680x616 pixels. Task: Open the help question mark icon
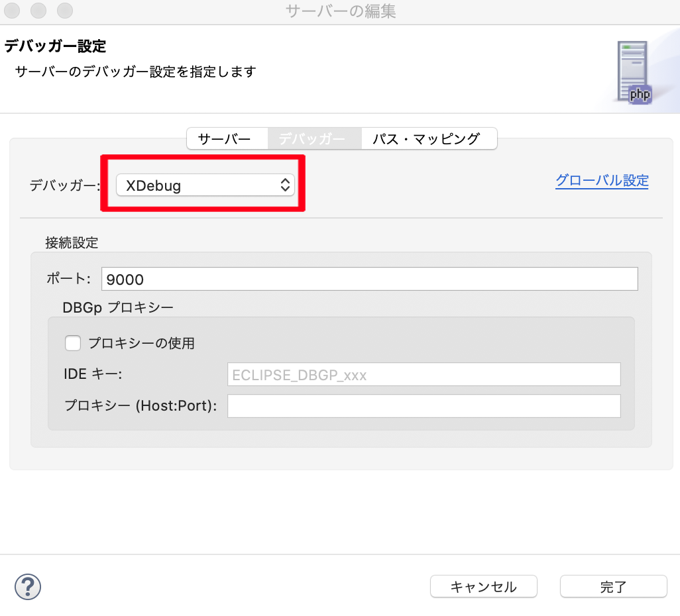point(28,587)
